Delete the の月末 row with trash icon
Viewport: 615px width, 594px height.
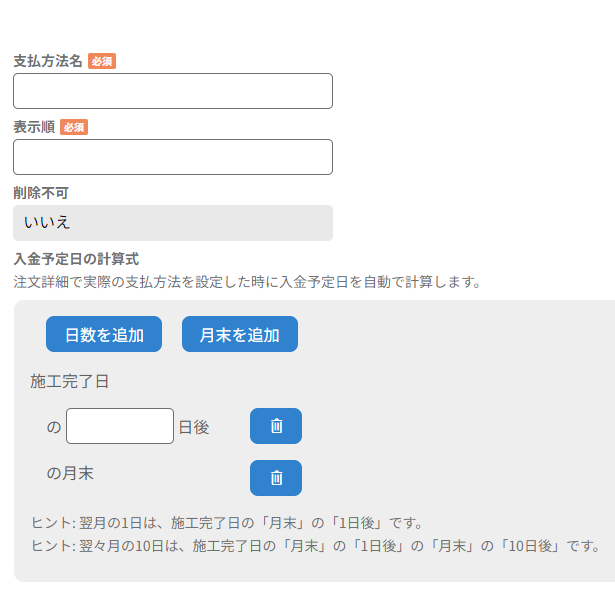pos(276,478)
